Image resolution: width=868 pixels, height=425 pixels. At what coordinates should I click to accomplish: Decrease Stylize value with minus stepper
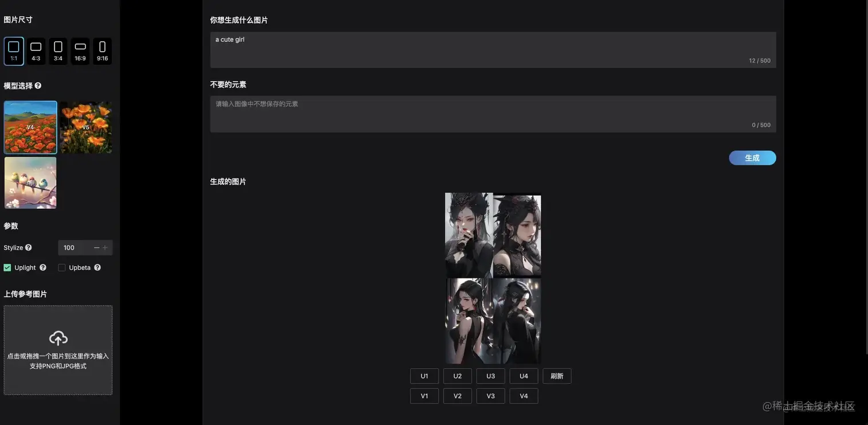click(96, 248)
